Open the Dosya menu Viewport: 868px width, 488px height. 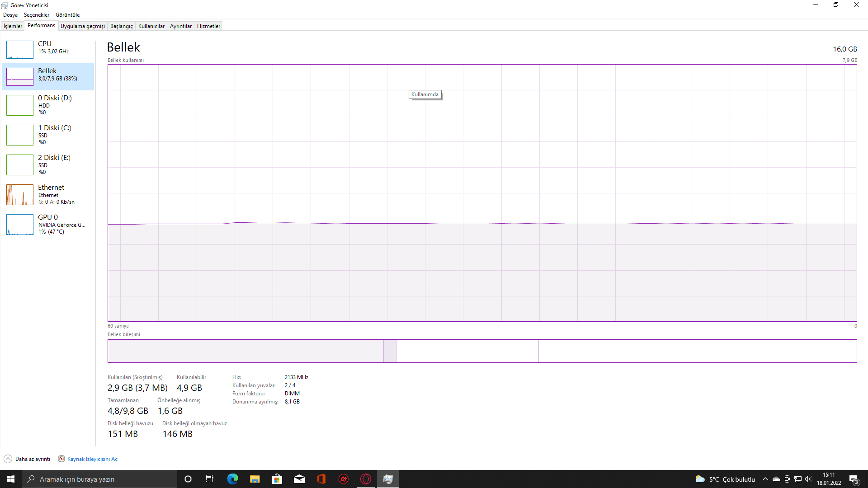[x=10, y=15]
